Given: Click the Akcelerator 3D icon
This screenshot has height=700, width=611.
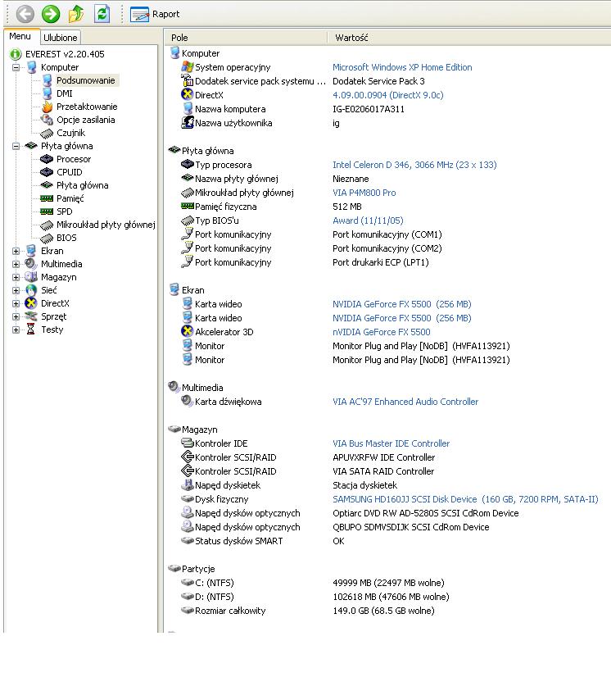Looking at the screenshot, I should 188,332.
